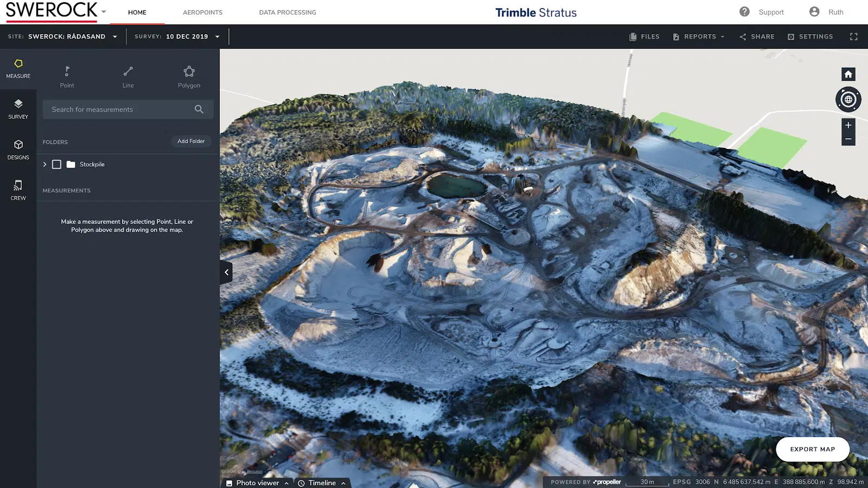Enter fullscreen mode
Viewport: 868px width, 488px height.
coord(853,36)
